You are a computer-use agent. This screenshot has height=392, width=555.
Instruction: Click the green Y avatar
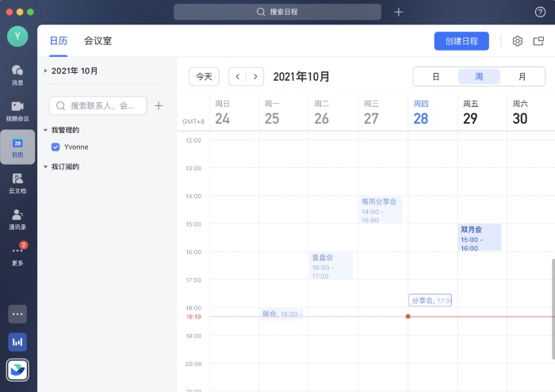point(17,36)
